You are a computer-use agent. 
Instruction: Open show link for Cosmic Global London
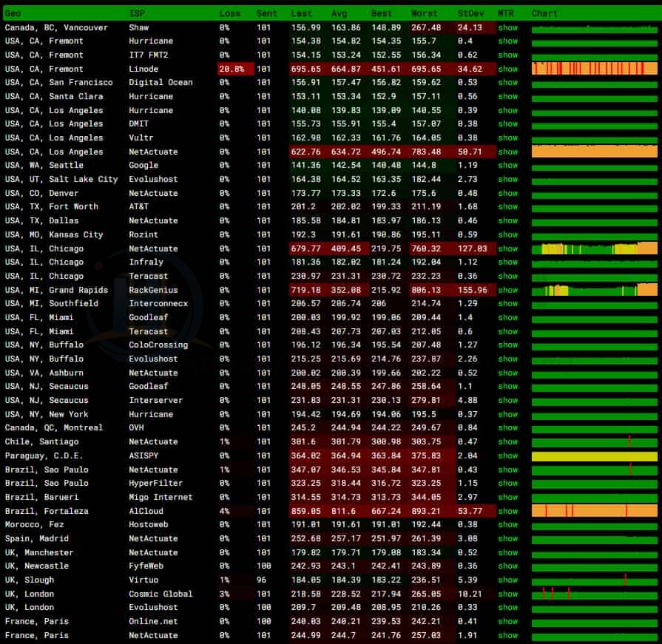[507, 594]
